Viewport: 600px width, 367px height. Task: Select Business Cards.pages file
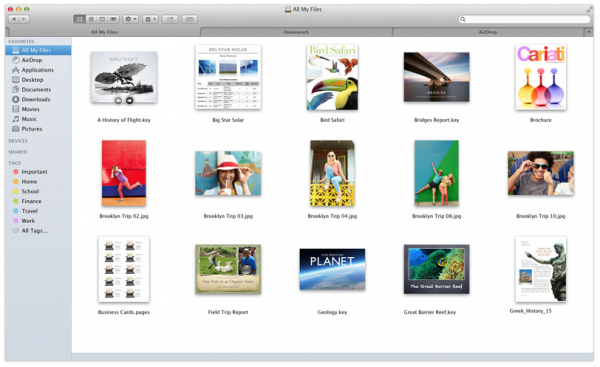coord(124,269)
